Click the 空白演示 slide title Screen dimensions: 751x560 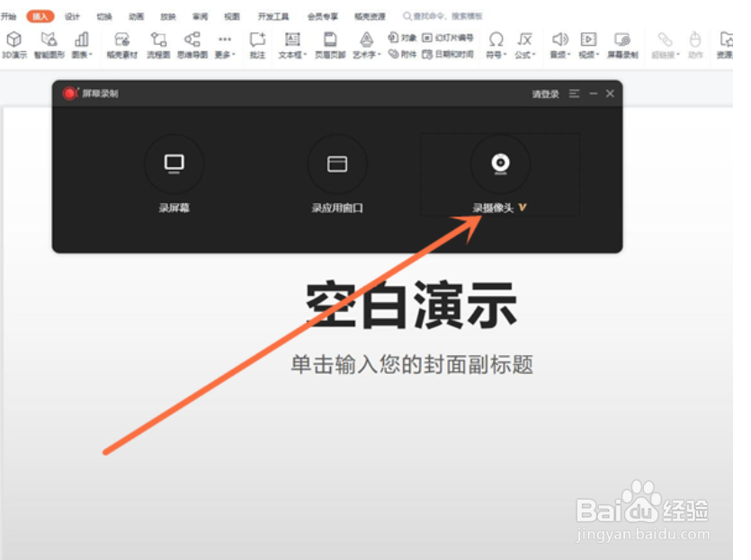coord(412,305)
